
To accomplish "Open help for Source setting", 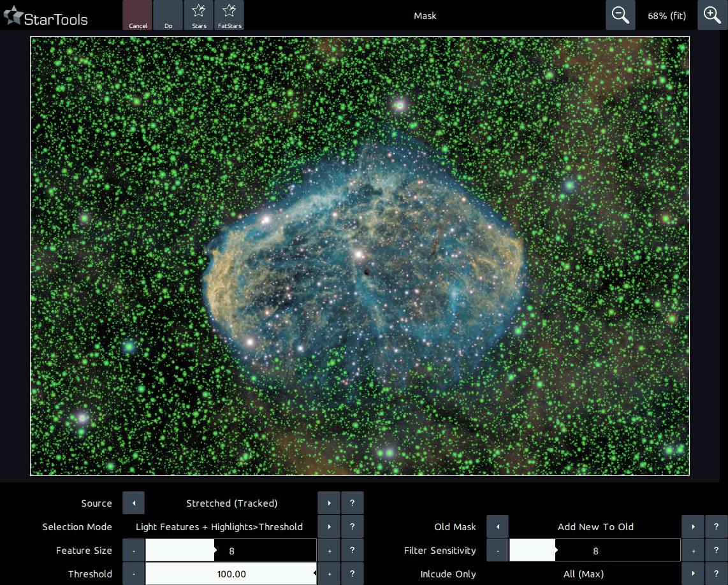I will [x=353, y=503].
